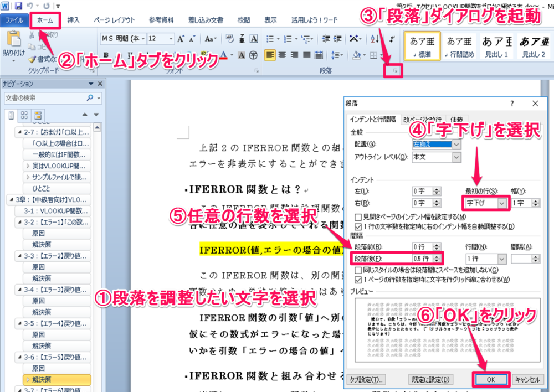The height and width of the screenshot is (392, 554).
Task: Open the 配置 alignment dropdown
Action: click(x=456, y=144)
